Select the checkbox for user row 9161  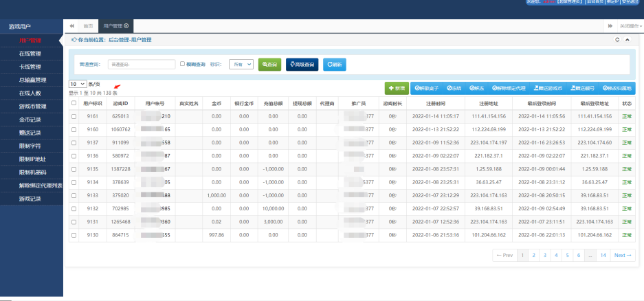click(74, 116)
